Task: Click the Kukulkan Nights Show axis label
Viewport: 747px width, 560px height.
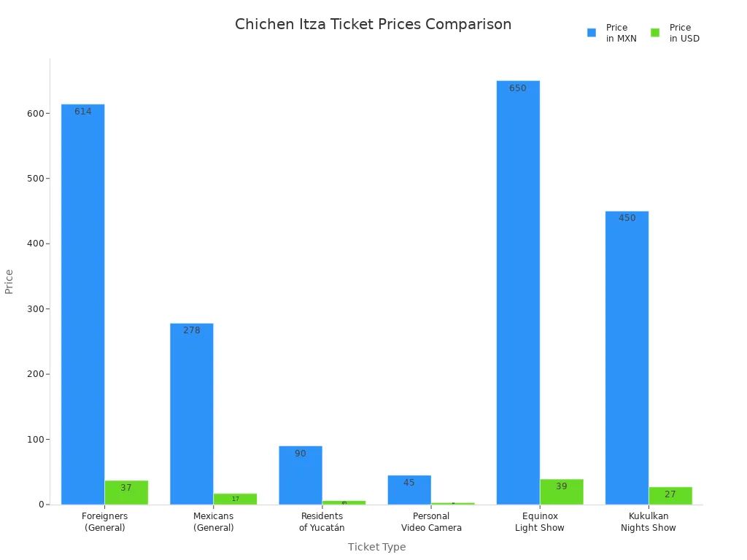Action: click(649, 522)
